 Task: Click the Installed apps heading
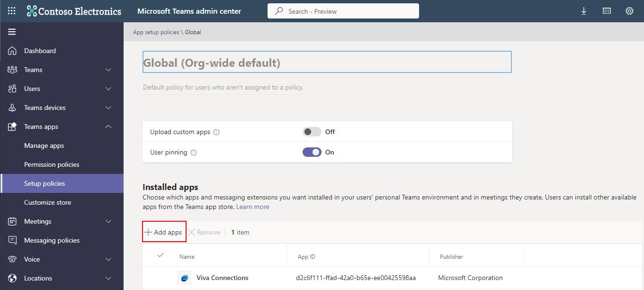(170, 187)
